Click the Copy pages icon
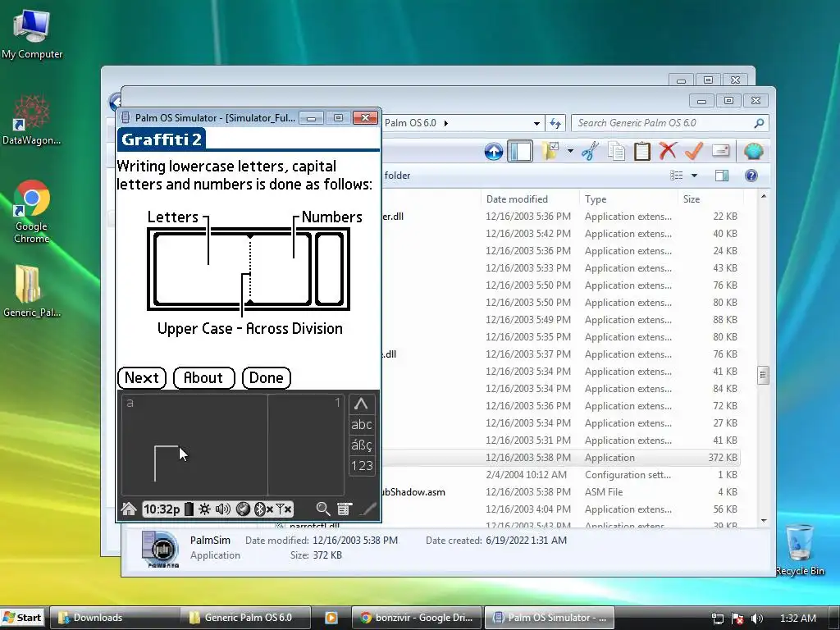The height and width of the screenshot is (630, 840). 616,152
